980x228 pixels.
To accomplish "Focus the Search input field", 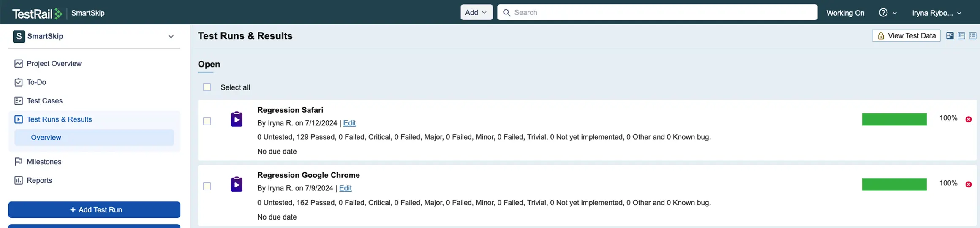I will point(659,13).
